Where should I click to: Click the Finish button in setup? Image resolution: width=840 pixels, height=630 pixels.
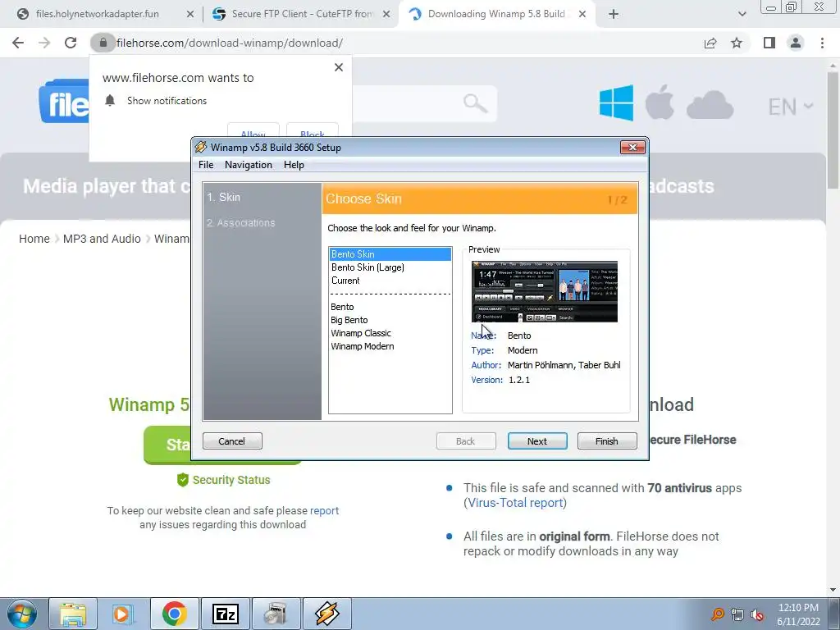pos(607,441)
